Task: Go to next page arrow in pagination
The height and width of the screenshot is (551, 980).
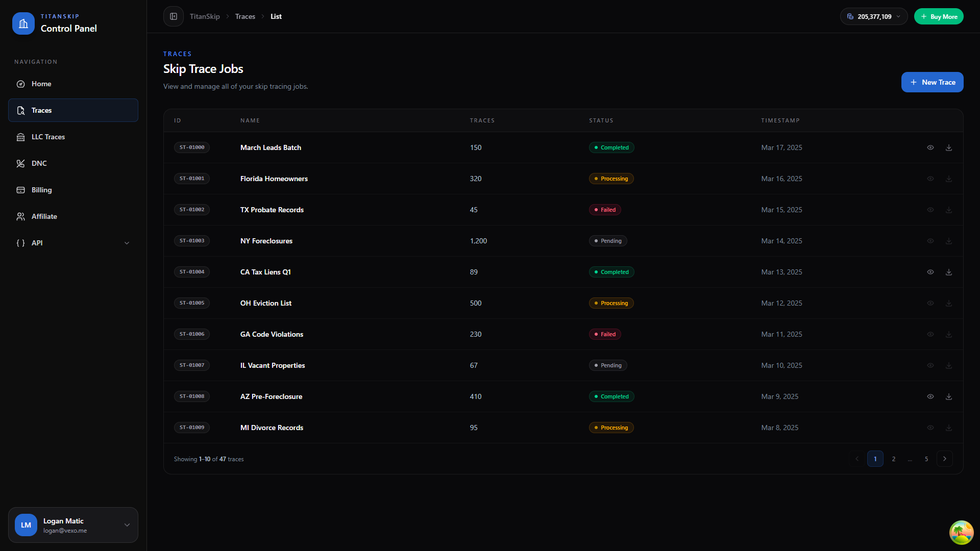Action: point(945,459)
